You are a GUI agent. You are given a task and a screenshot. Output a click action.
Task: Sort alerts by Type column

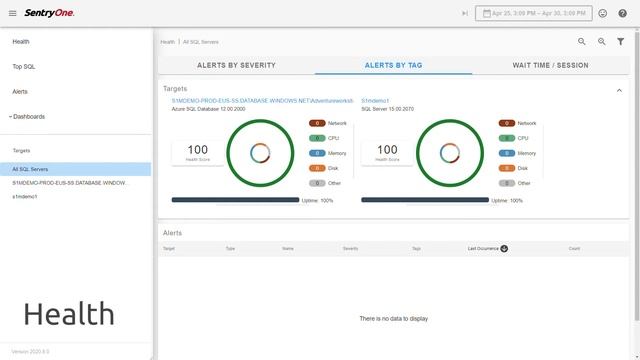[x=230, y=249]
